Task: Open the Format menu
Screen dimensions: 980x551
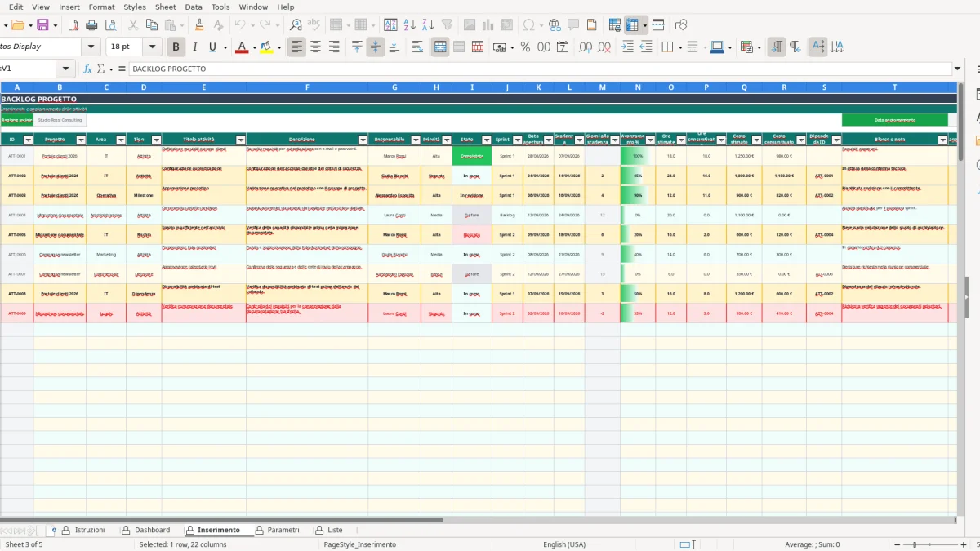Action: coord(101,7)
